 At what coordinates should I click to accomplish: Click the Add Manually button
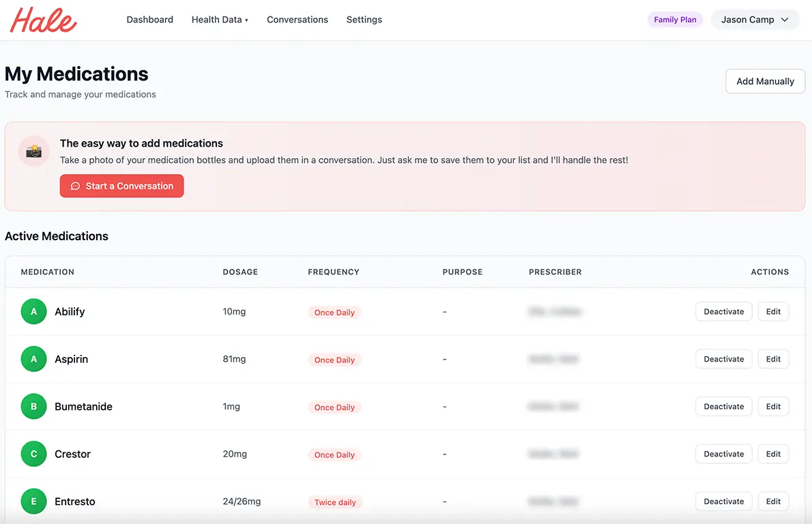click(x=765, y=81)
